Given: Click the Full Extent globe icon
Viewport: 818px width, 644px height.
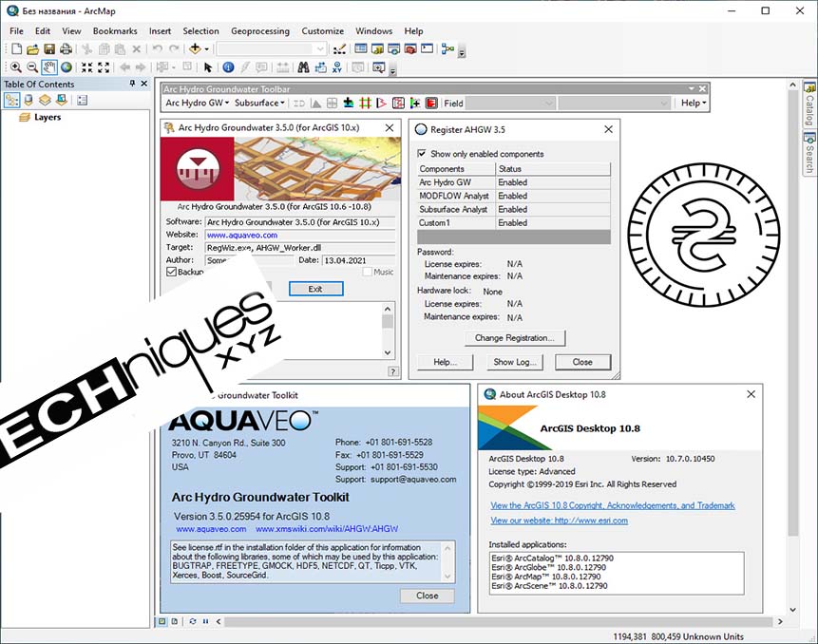Looking at the screenshot, I should click(x=67, y=67).
